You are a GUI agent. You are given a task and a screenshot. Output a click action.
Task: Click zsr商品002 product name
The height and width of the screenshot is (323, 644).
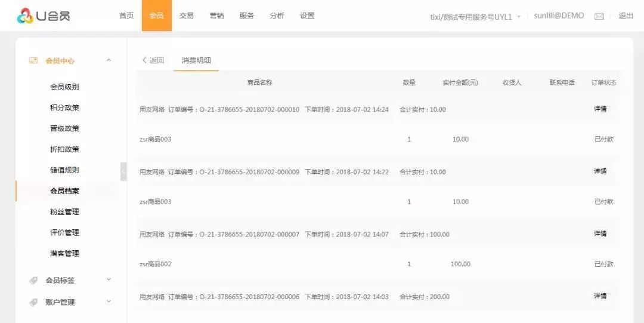(x=155, y=264)
